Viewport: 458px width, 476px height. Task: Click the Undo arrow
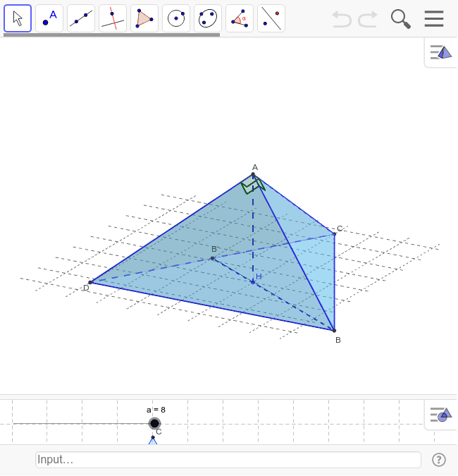tap(342, 19)
